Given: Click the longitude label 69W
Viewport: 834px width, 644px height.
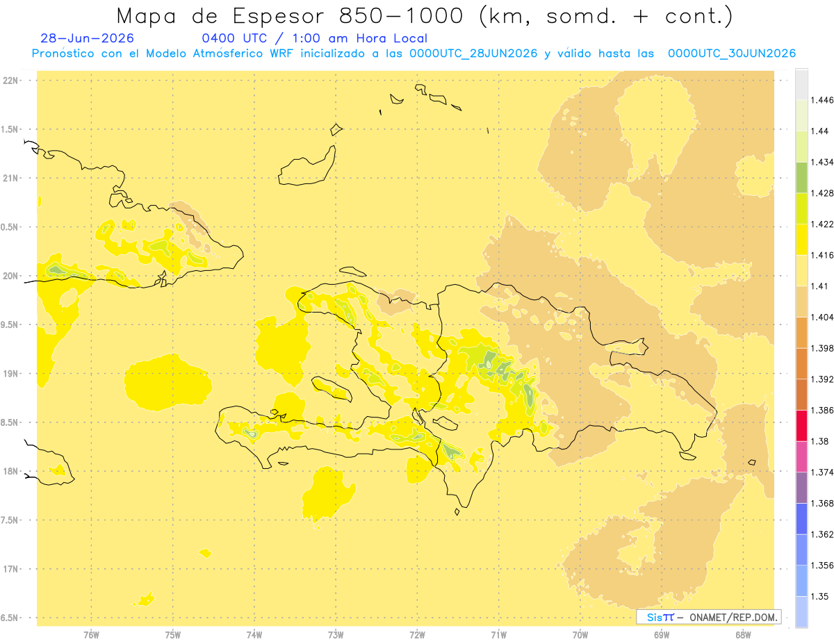Looking at the screenshot, I should coord(662,635).
